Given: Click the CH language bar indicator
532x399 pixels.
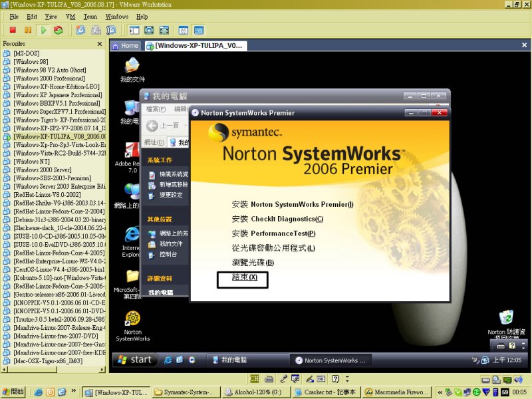Looking at the screenshot, I should tap(255, 378).
